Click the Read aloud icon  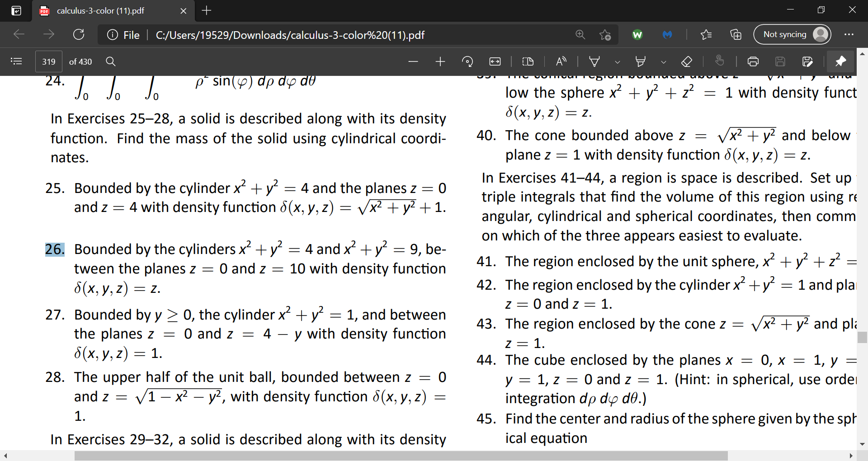pos(561,61)
